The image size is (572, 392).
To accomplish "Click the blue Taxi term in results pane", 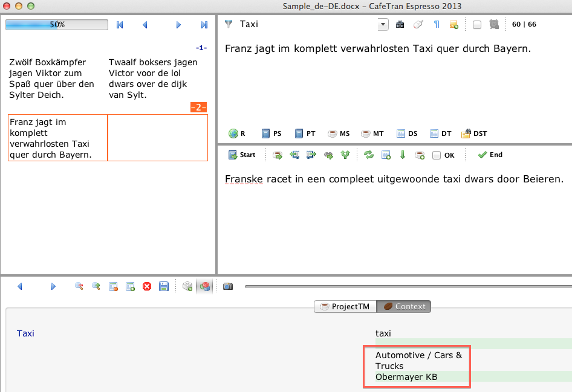I will click(25, 333).
